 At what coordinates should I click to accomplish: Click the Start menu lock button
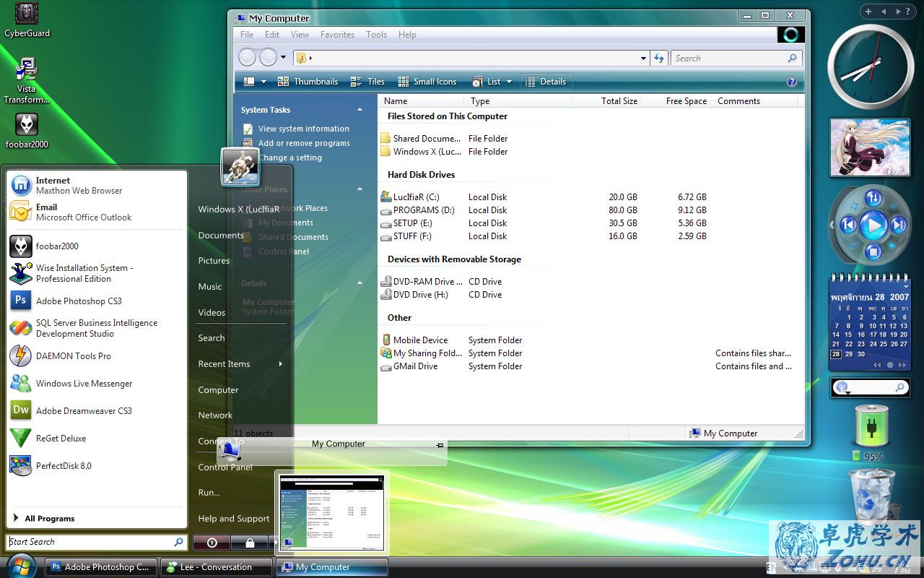click(249, 542)
